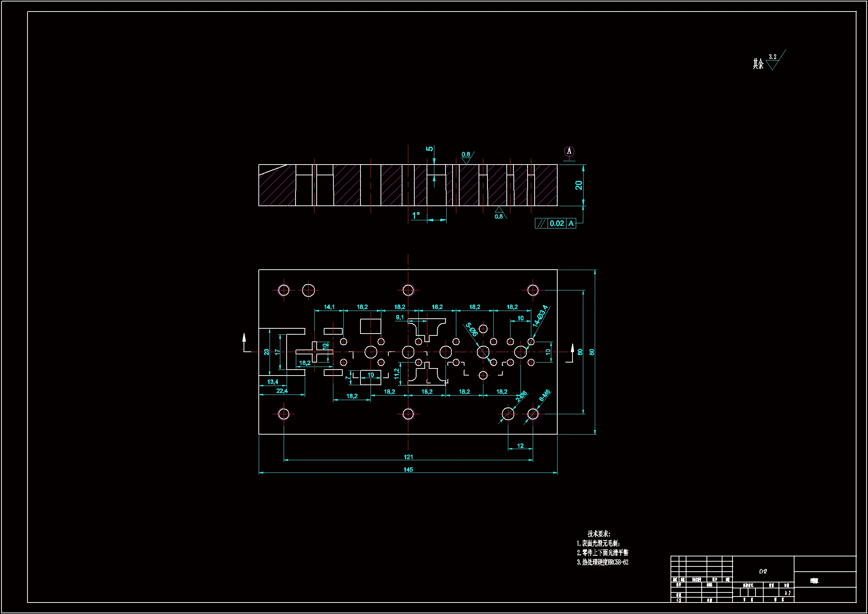
Task: Select the 121 hole spacing dimension
Action: pyautogui.click(x=408, y=457)
